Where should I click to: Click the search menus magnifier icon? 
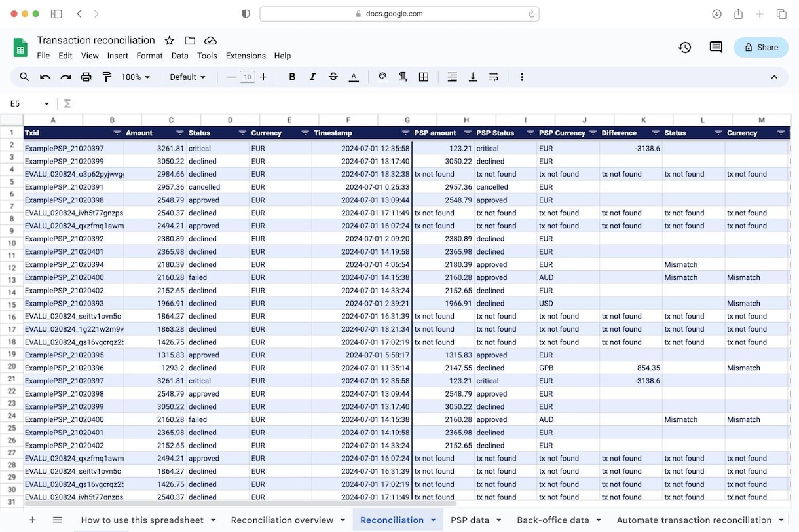point(24,77)
